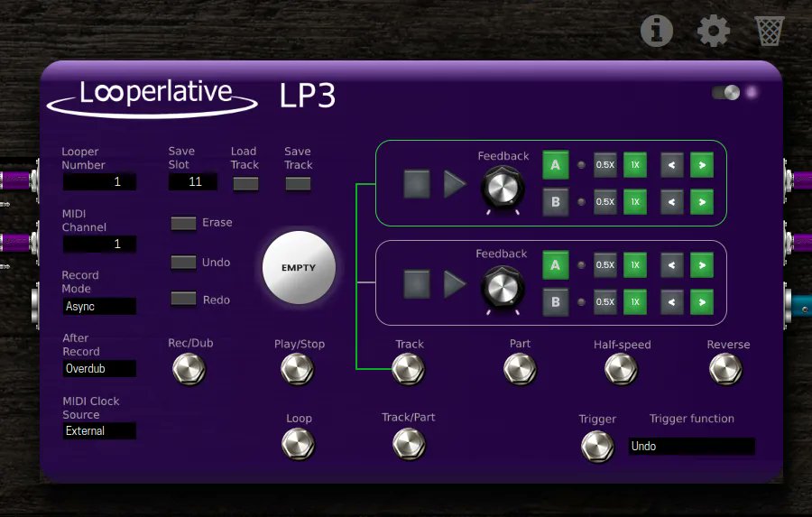Screen dimensions: 812x517
Task: Stomp the Track footswitch
Action: pos(409,369)
